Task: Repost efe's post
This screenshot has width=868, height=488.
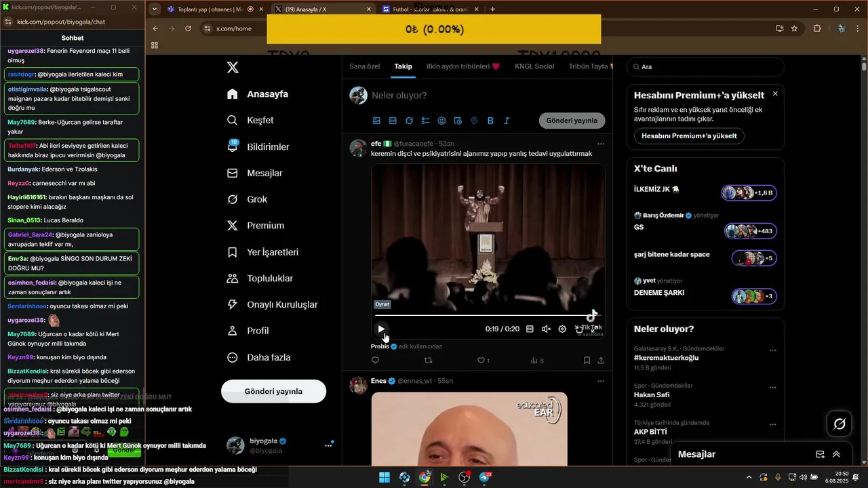Action: (428, 361)
